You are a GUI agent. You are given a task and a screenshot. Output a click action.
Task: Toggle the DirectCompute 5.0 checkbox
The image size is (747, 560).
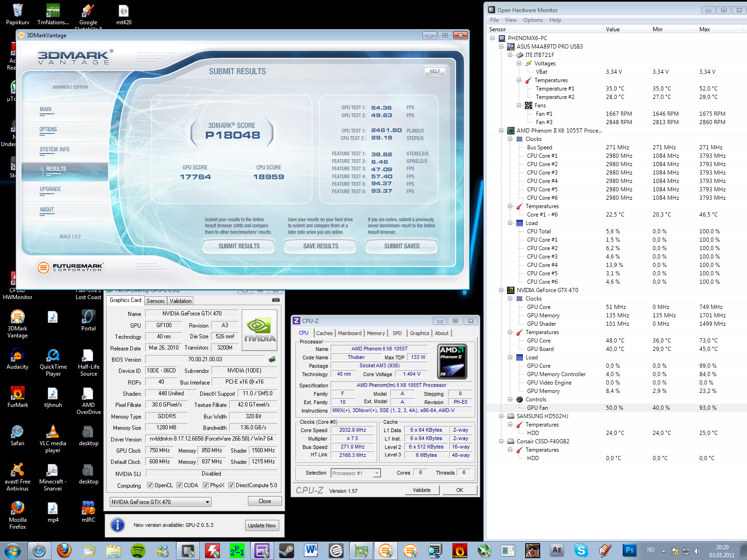click(231, 485)
